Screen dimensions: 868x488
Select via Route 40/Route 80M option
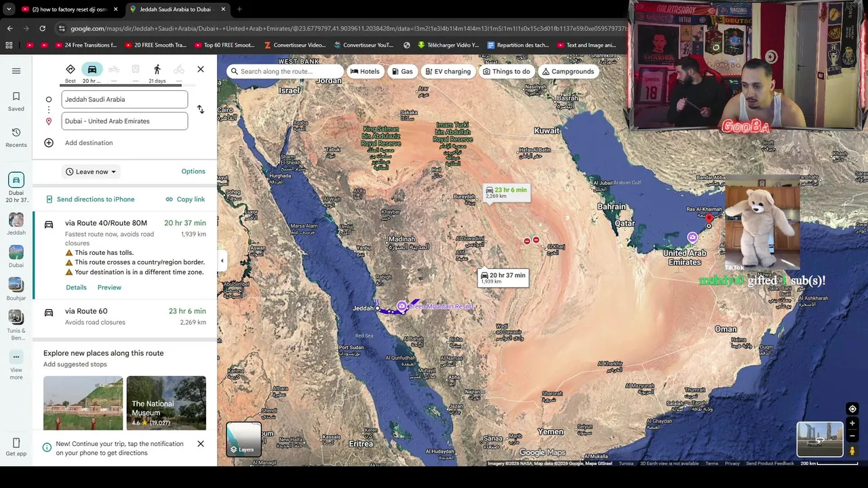(125, 254)
